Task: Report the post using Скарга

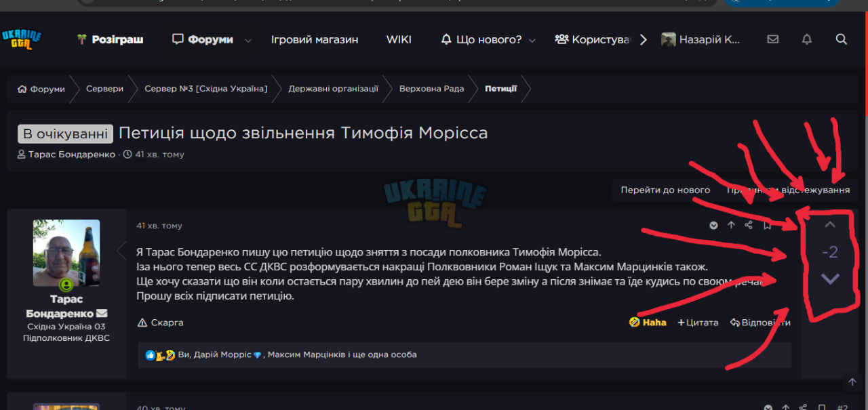Action: click(x=160, y=323)
